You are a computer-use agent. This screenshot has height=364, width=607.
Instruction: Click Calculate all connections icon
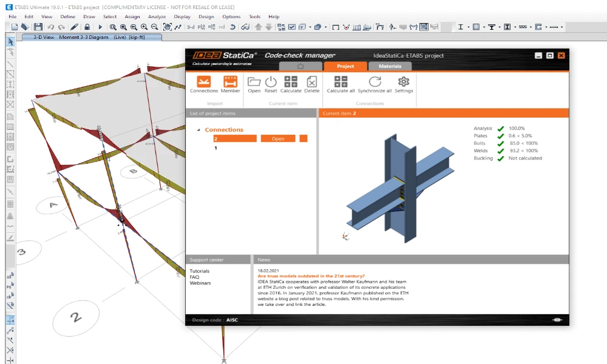coord(341,82)
